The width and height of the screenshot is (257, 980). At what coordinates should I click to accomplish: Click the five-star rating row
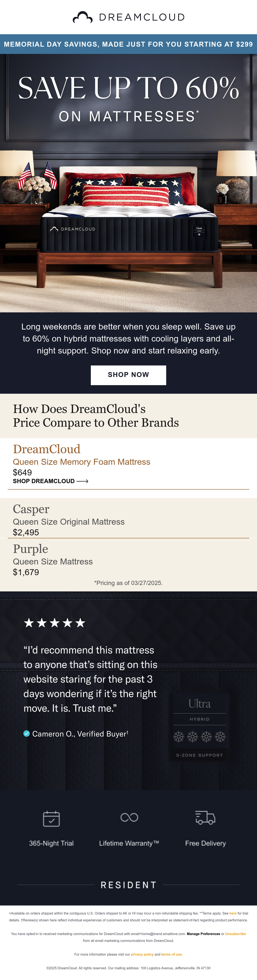(x=54, y=623)
